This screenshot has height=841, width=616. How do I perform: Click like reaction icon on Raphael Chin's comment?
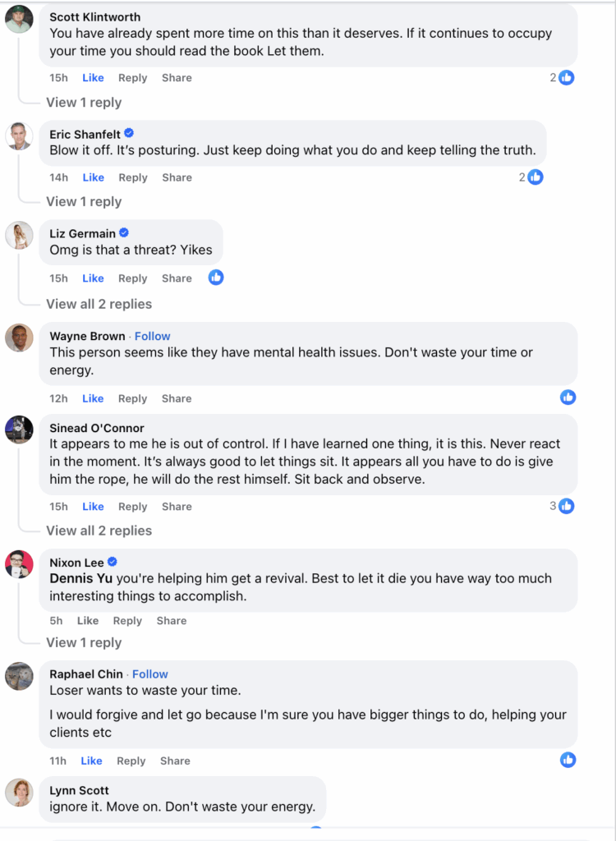coord(568,760)
